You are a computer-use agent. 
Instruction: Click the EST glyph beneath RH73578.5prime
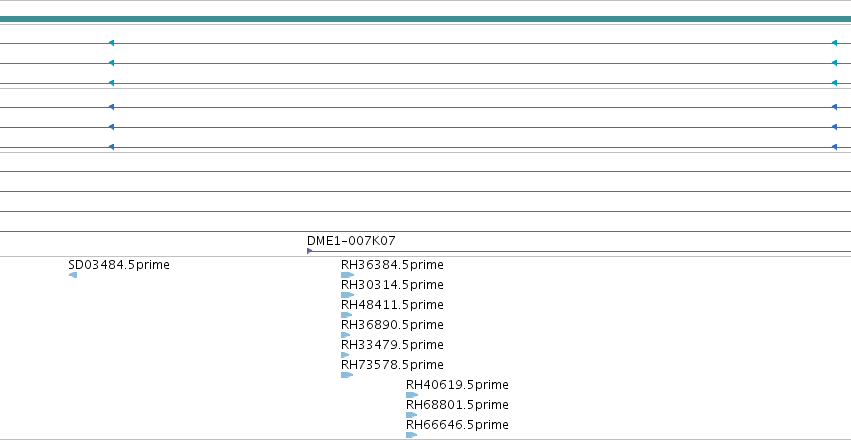point(347,375)
